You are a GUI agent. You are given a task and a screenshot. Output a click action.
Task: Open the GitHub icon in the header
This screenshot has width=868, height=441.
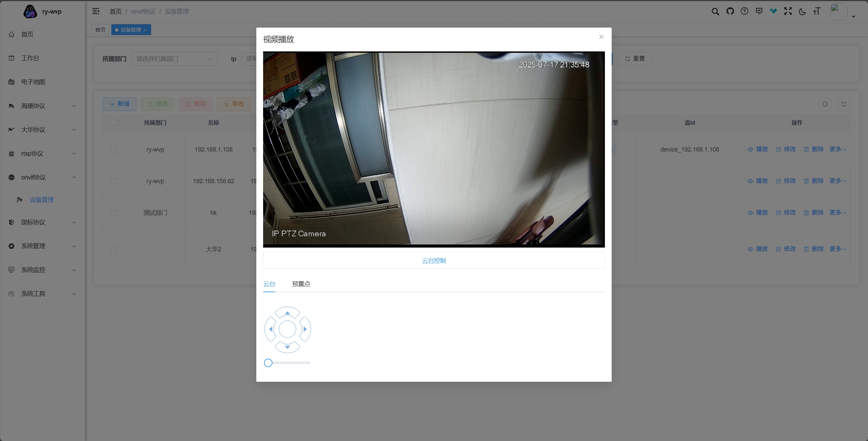pyautogui.click(x=730, y=11)
